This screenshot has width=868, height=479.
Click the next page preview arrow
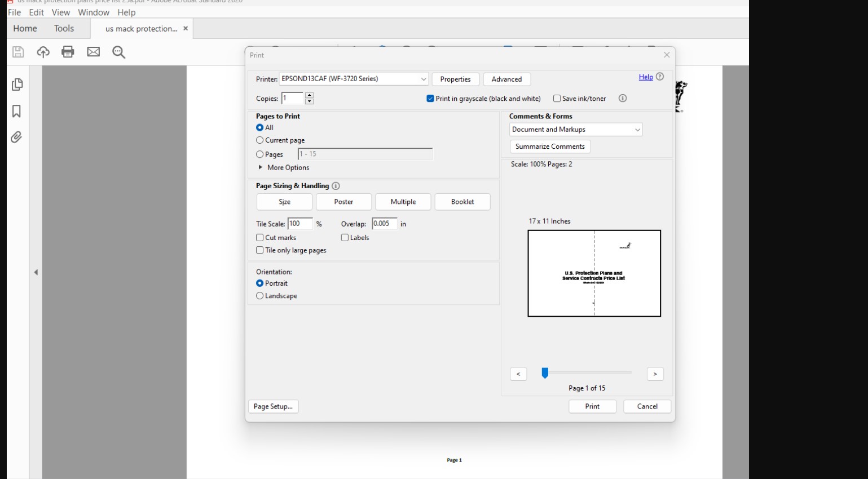click(x=655, y=374)
